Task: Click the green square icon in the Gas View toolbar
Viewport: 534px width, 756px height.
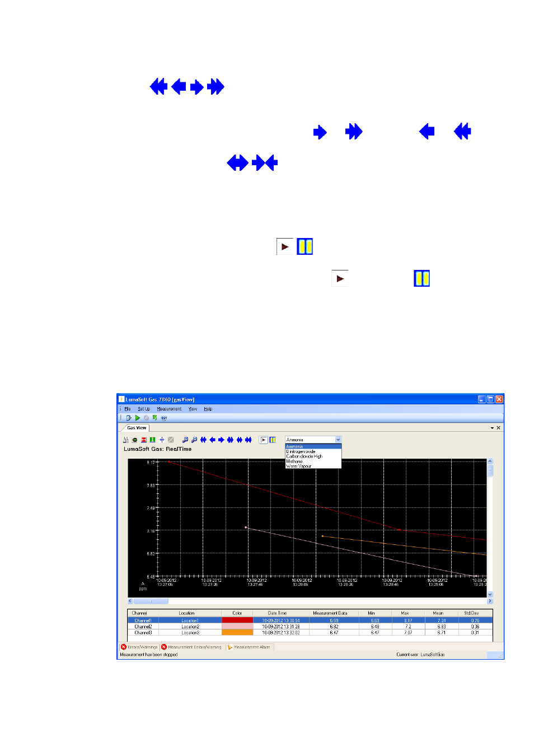Action: pos(153,440)
